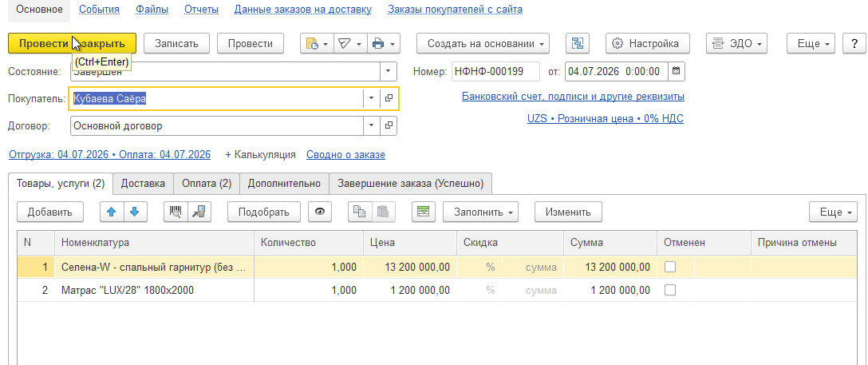Viewport: 868px width, 365px height.
Task: Open Создать на основании dropdown
Action: click(x=483, y=43)
